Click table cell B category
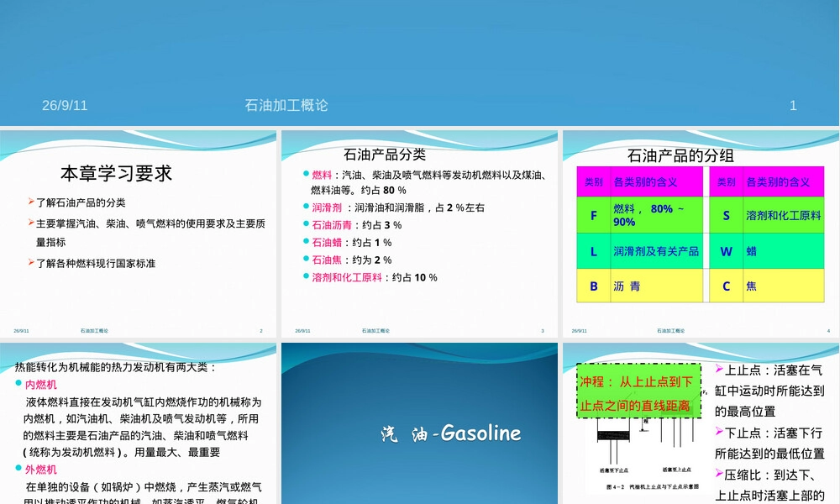 coord(594,286)
